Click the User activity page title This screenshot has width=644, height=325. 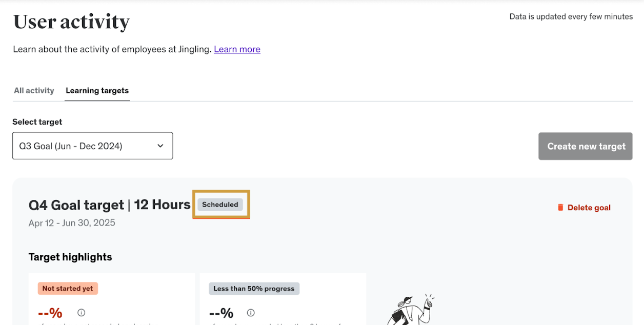click(x=71, y=22)
